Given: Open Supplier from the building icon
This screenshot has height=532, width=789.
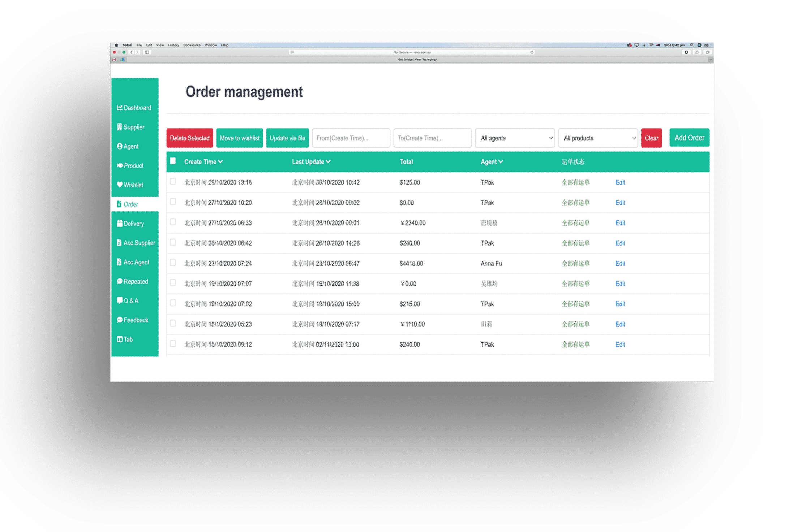Looking at the screenshot, I should [x=120, y=127].
